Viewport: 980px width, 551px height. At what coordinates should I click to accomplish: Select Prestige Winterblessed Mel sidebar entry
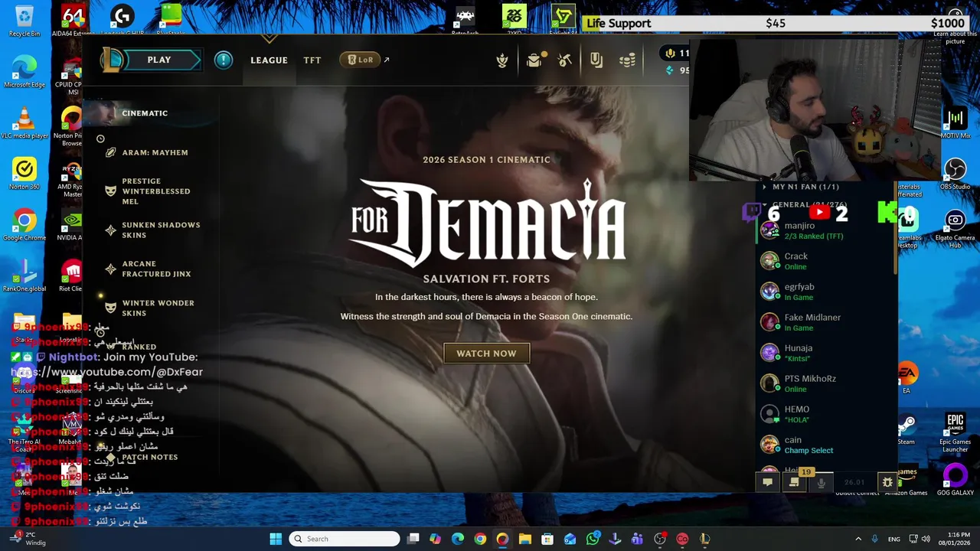pyautogui.click(x=155, y=191)
